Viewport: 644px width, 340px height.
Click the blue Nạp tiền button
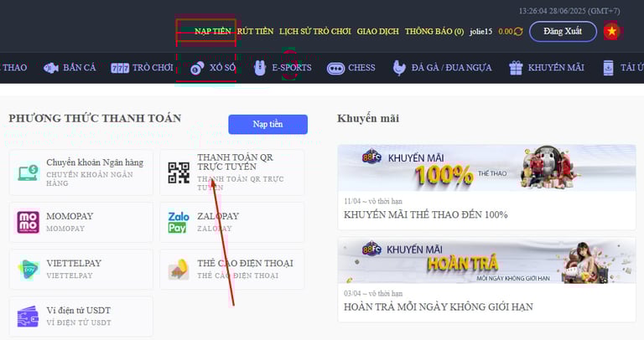(x=267, y=124)
